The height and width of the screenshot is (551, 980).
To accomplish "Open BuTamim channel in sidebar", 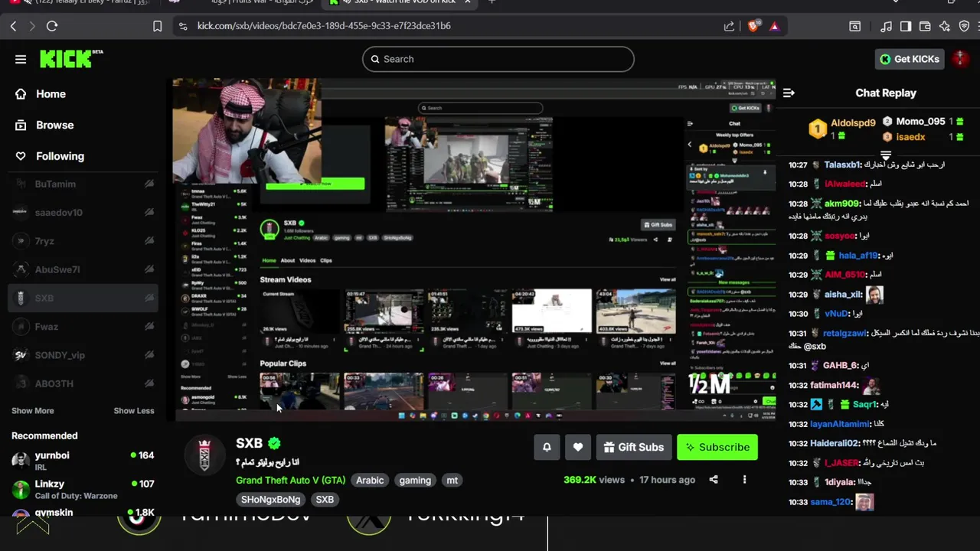I will (x=83, y=184).
